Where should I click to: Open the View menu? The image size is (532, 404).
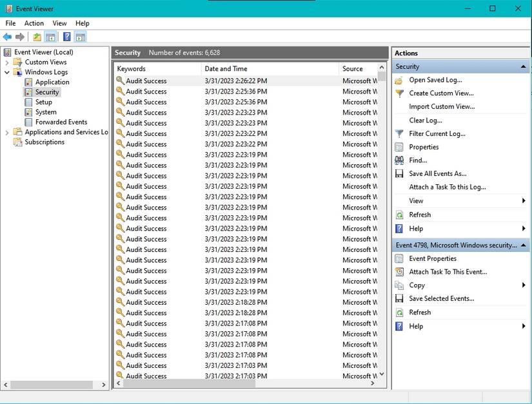point(59,23)
